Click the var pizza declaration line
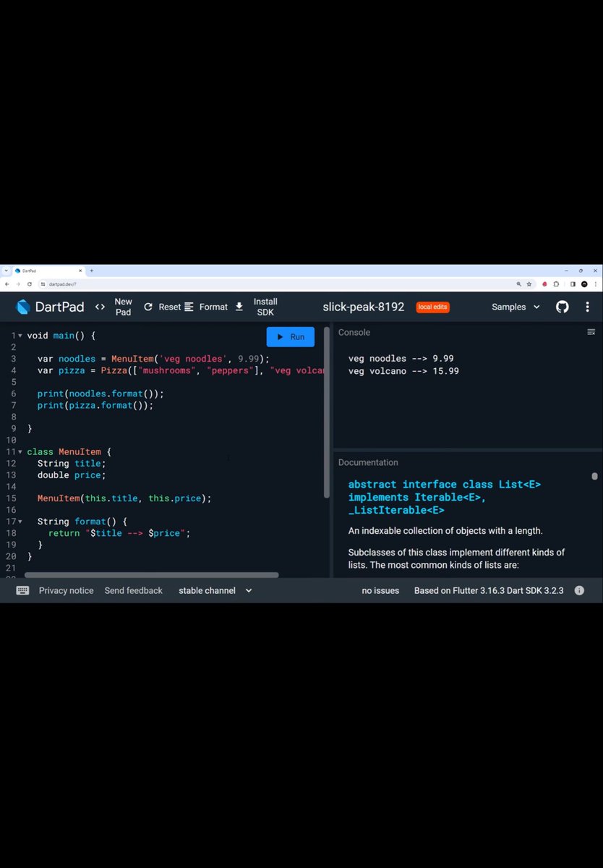Screen dimensions: 603x868 (x=181, y=370)
